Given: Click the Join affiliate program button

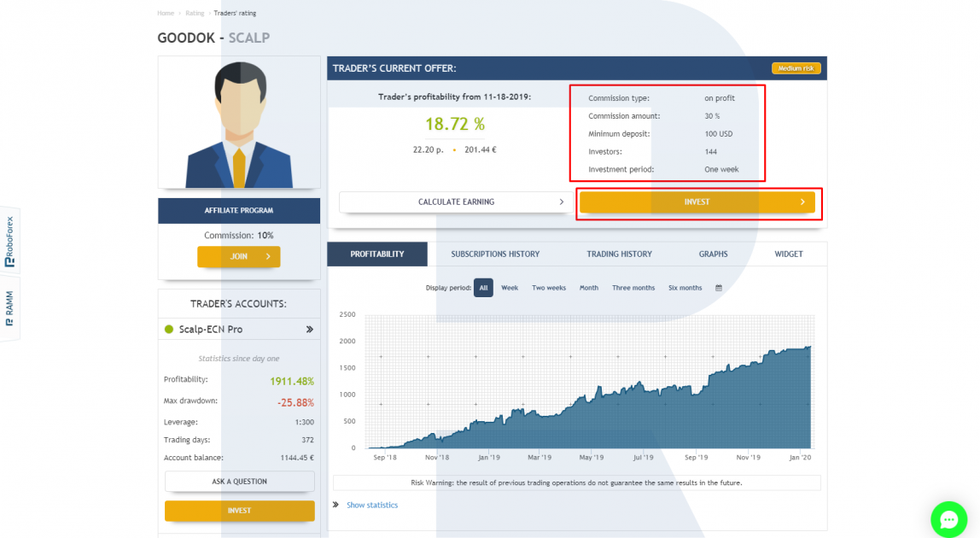Looking at the screenshot, I should coord(239,256).
